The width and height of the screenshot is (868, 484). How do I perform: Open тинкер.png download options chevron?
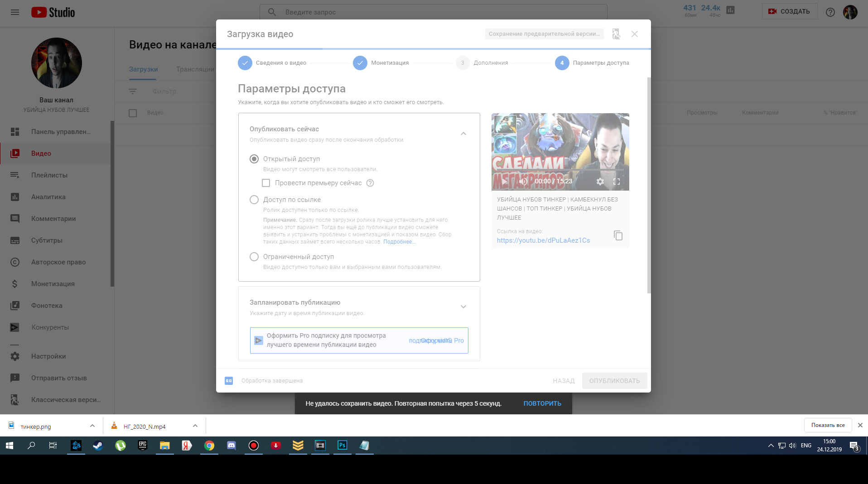pyautogui.click(x=92, y=426)
